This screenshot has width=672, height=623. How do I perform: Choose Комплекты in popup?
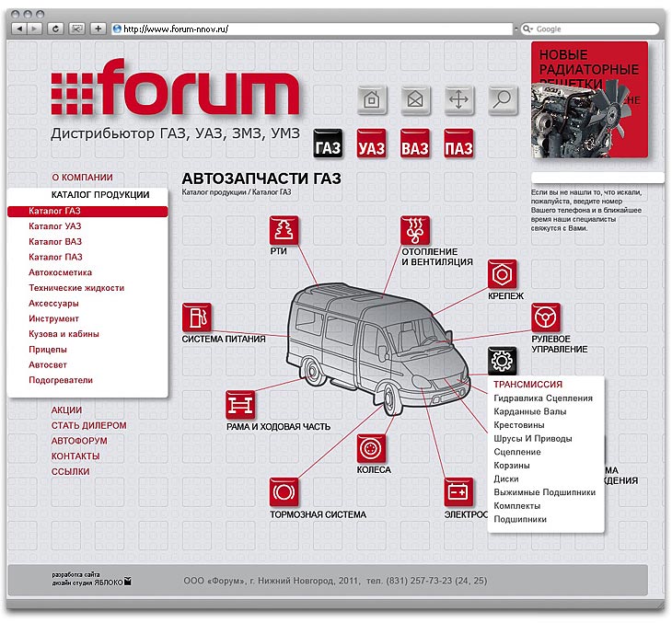pos(516,506)
